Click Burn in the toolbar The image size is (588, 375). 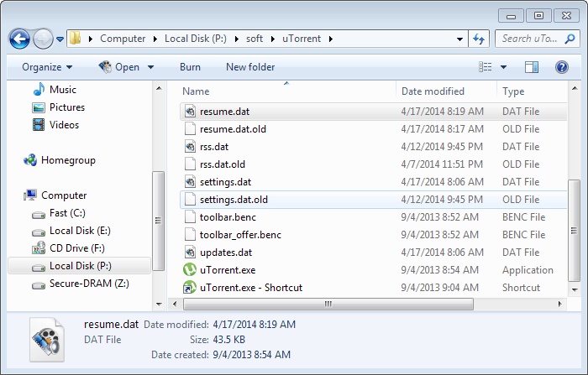[x=190, y=67]
